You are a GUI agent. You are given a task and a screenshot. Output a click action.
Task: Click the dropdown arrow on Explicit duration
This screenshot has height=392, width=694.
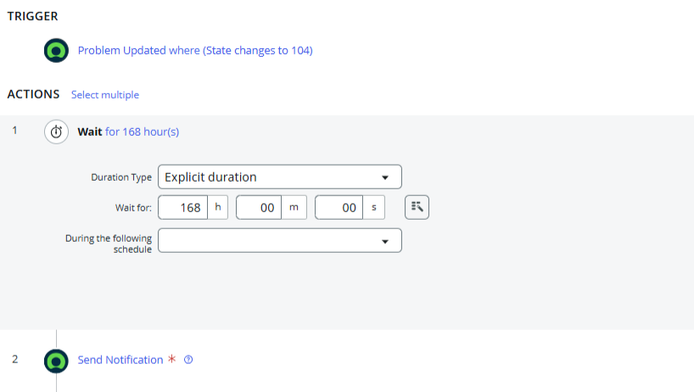(x=385, y=177)
